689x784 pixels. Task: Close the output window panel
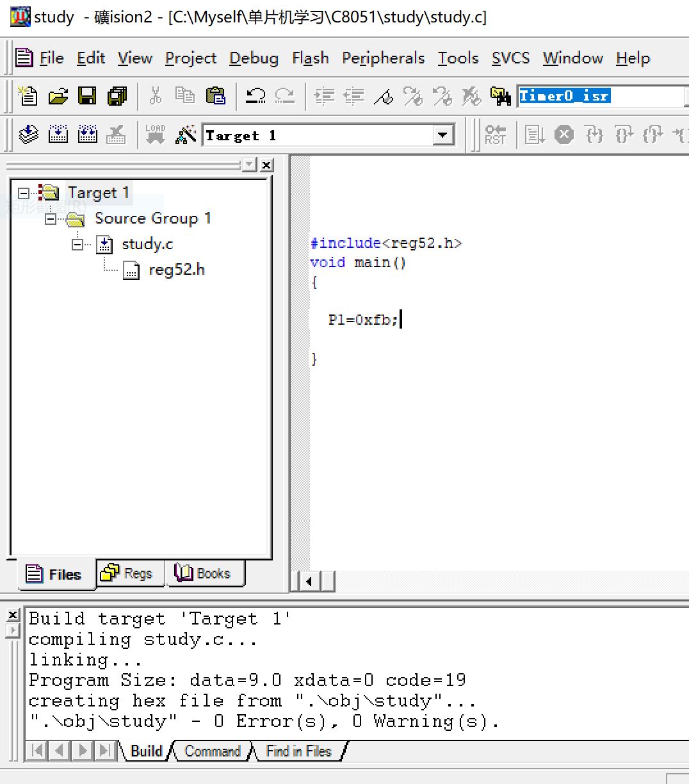[13, 615]
